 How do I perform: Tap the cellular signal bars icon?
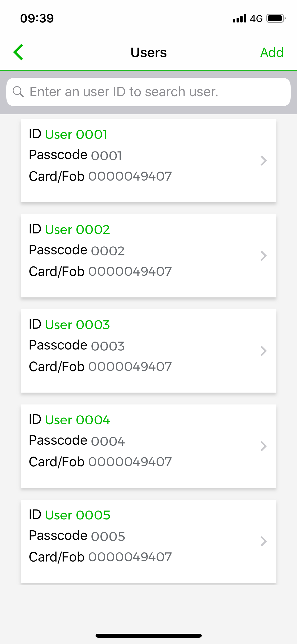pyautogui.click(x=239, y=19)
